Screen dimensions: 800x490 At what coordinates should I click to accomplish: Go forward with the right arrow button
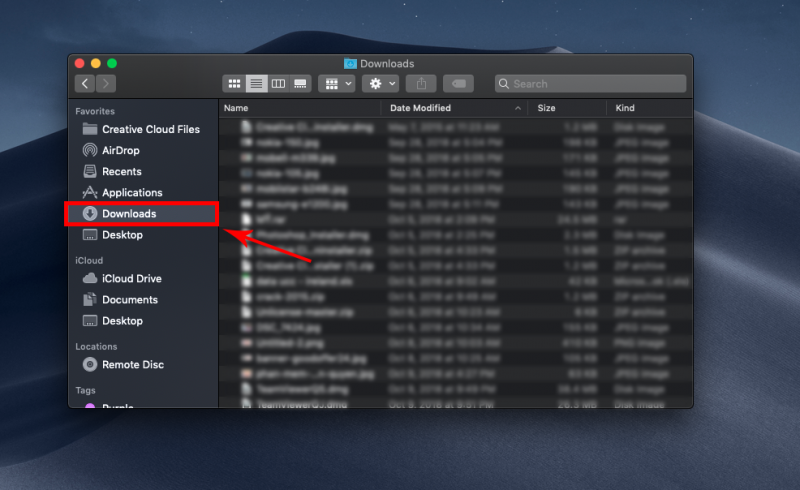coord(106,84)
